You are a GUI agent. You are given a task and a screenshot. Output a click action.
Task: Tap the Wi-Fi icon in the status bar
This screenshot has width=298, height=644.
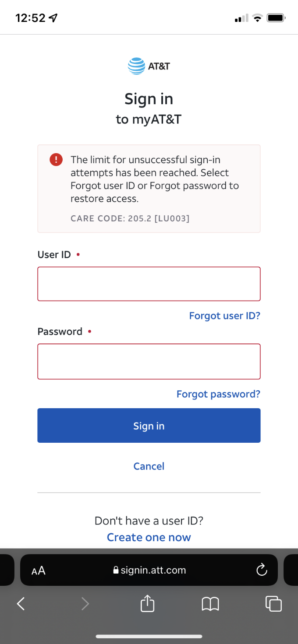[257, 17]
